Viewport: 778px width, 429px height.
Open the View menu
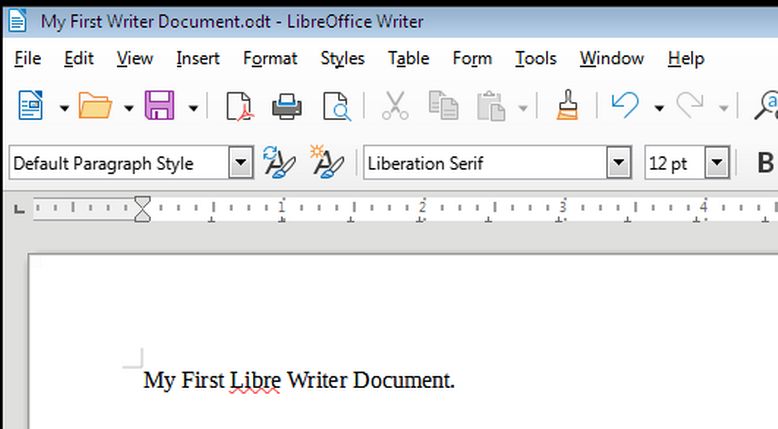pos(135,59)
